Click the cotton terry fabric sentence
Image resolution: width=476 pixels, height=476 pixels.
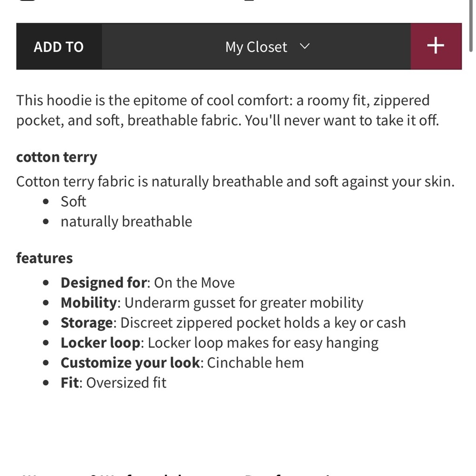[235, 181]
